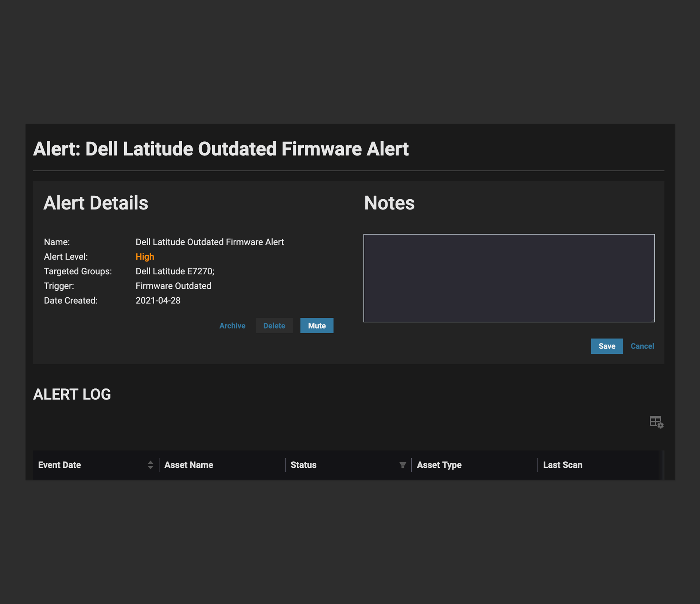Click the Archive link
700x604 pixels.
pyautogui.click(x=232, y=326)
